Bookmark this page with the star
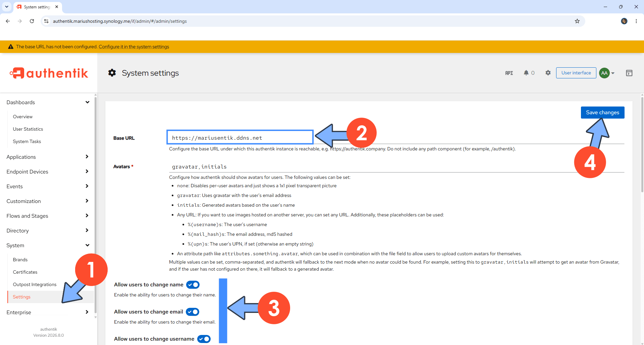644x345 pixels. tap(577, 21)
